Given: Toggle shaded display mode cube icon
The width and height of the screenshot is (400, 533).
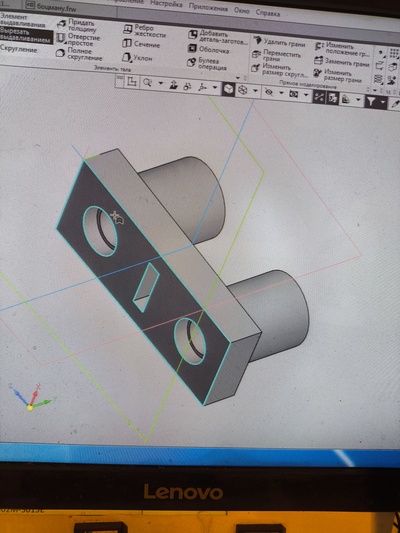Looking at the screenshot, I should point(228,89).
